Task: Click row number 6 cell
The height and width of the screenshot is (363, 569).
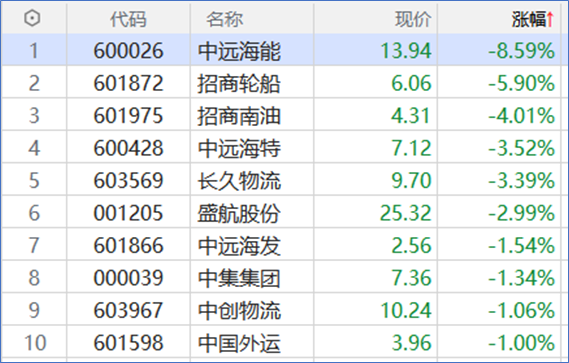Action: click(34, 213)
